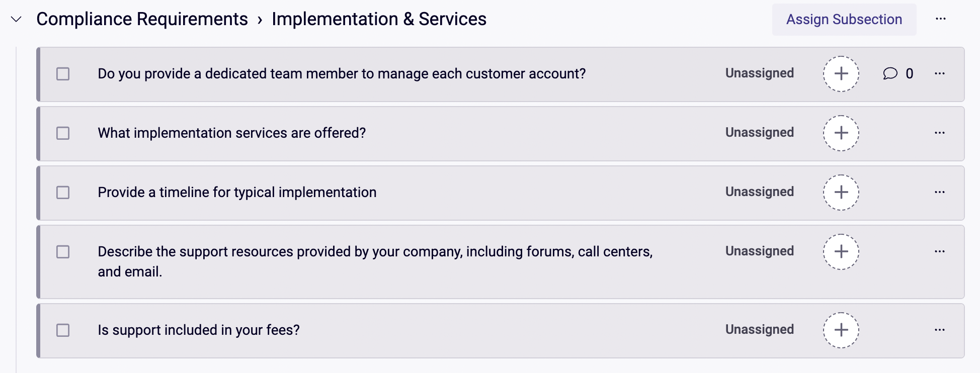The width and height of the screenshot is (980, 373).
Task: Add assignee to timeline for typical implementation
Action: point(841,193)
